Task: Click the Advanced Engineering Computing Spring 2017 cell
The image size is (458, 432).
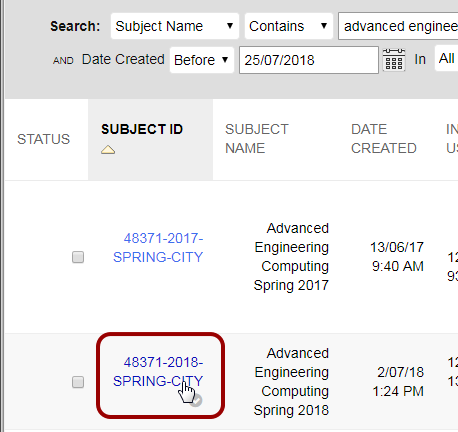Action: (291, 257)
